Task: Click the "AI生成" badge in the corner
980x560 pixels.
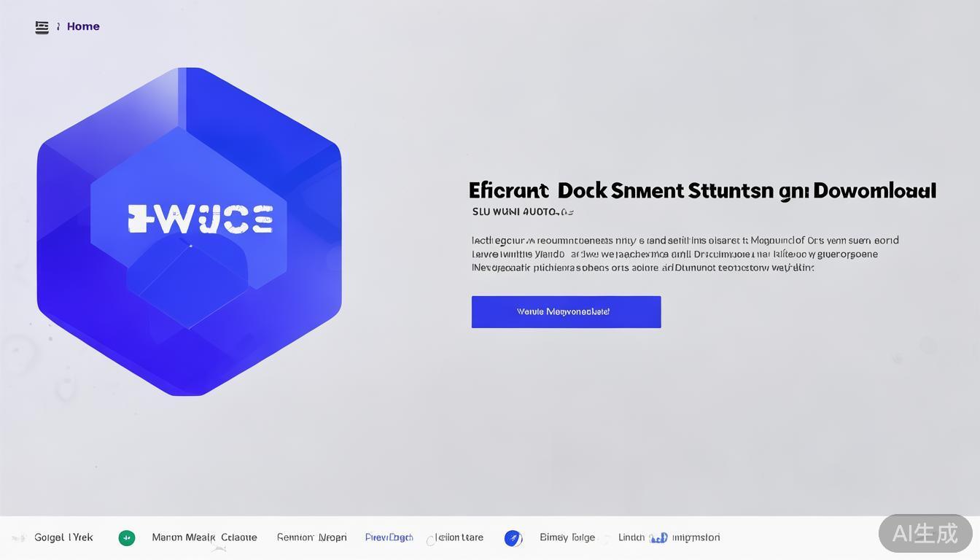Action: pyautogui.click(x=925, y=533)
